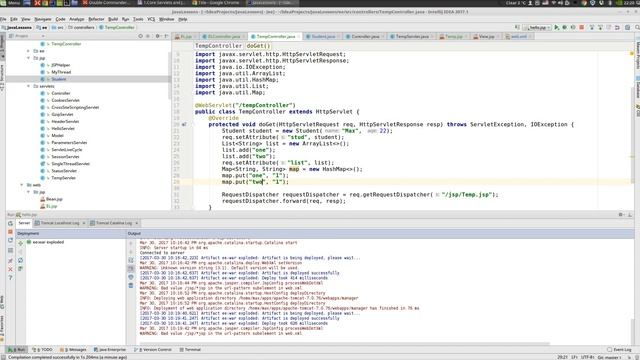This screenshot has width=640, height=360.
Task: Click the Google Chrome taskbar window entry
Action: [216, 3]
